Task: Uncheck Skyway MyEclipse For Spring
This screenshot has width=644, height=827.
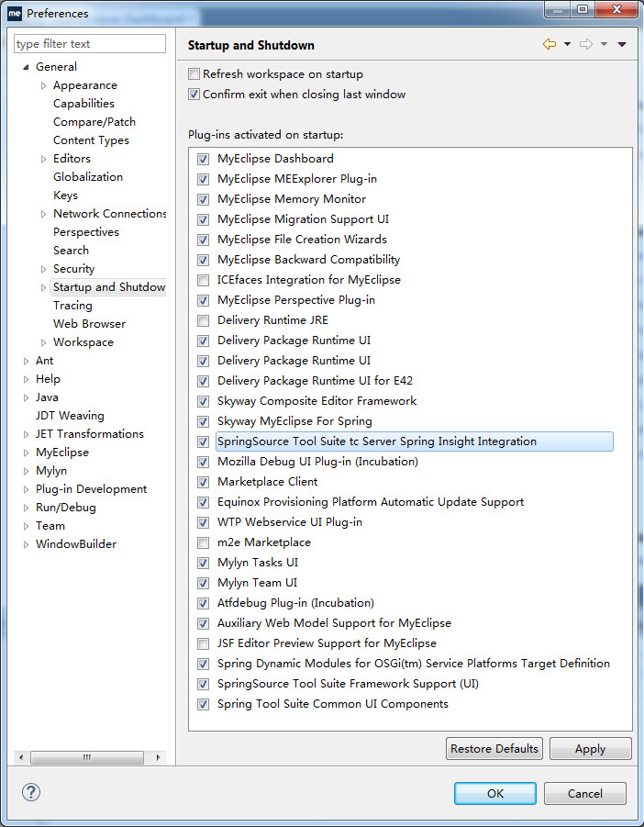Action: coord(203,421)
